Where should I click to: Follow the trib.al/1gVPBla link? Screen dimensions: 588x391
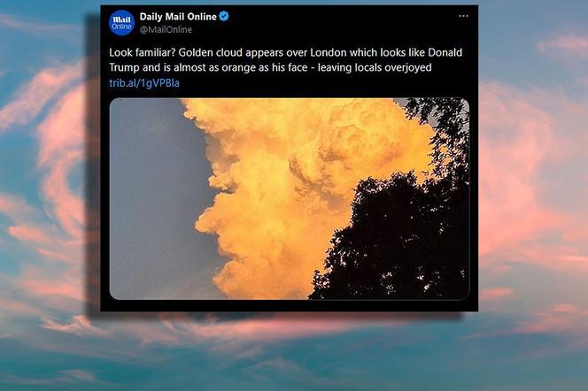coord(144,83)
